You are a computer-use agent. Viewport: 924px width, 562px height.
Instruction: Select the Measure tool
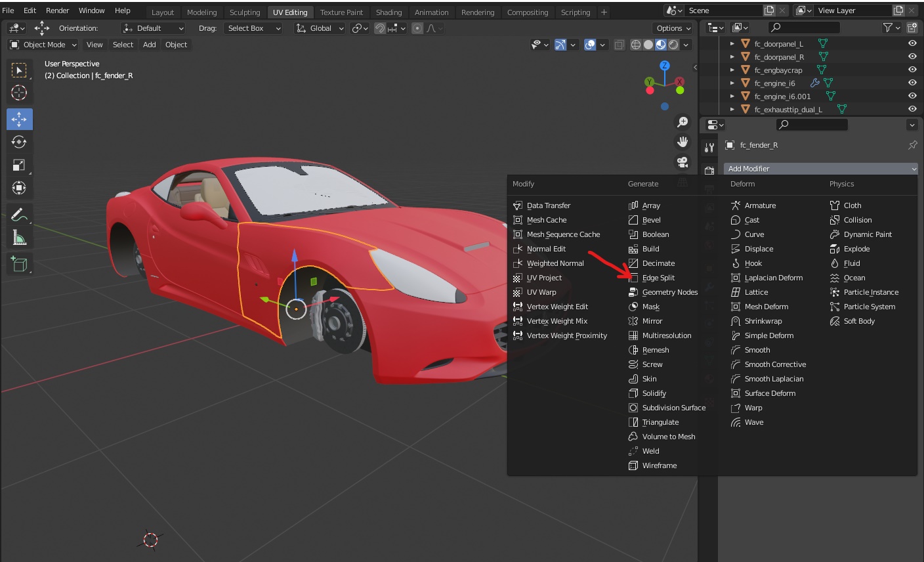click(19, 238)
